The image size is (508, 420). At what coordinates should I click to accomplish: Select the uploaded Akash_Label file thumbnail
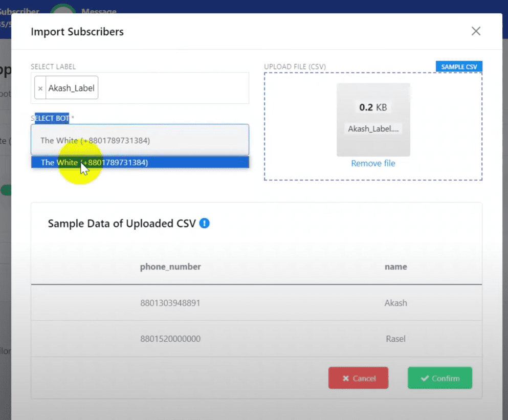[373, 120]
